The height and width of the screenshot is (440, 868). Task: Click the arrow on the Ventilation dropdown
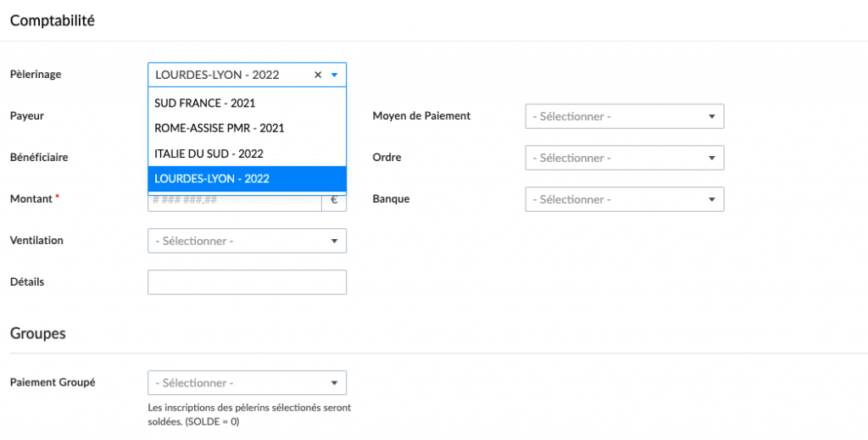pos(334,242)
